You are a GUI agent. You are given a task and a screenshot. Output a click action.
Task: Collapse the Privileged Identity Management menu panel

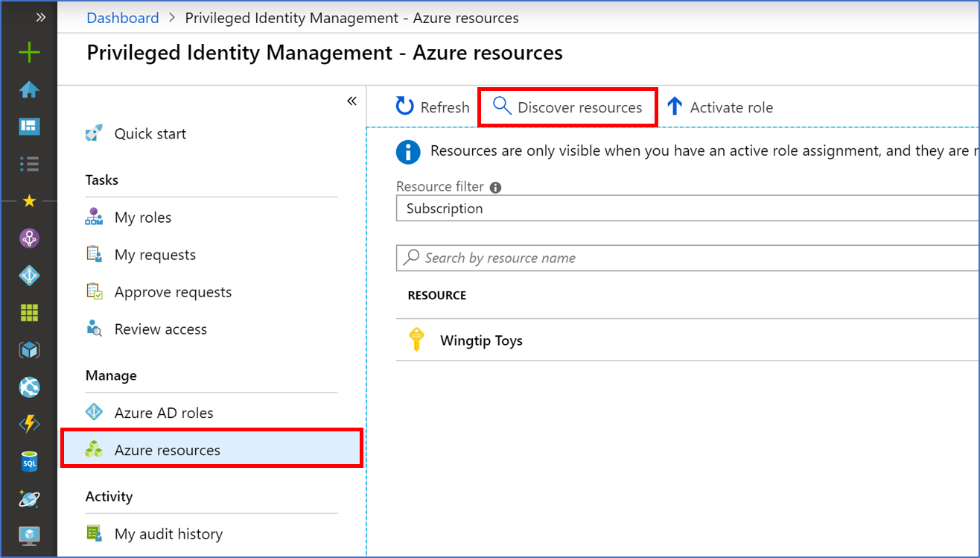click(x=351, y=101)
